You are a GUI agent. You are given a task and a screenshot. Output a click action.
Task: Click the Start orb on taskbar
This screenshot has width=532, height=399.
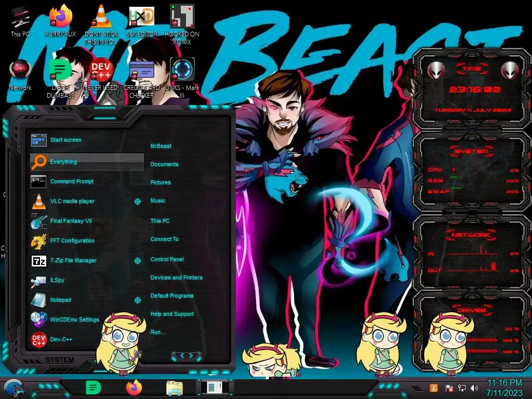[x=14, y=389]
